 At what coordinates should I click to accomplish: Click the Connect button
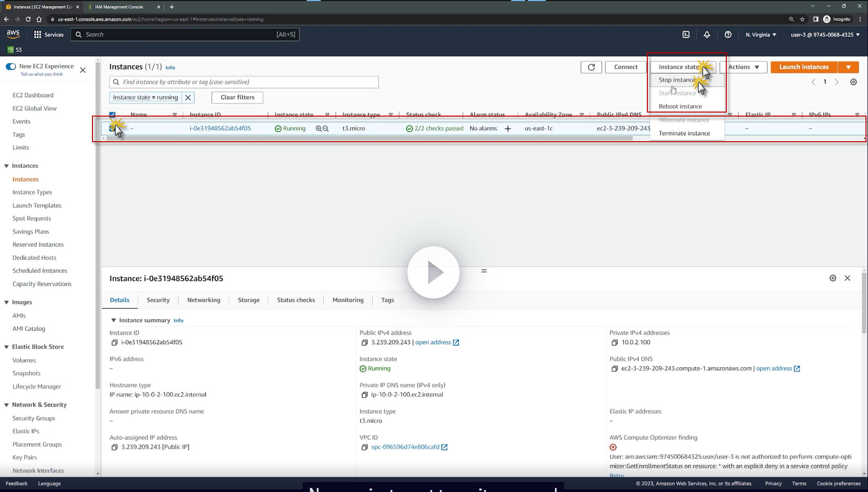pyautogui.click(x=626, y=67)
